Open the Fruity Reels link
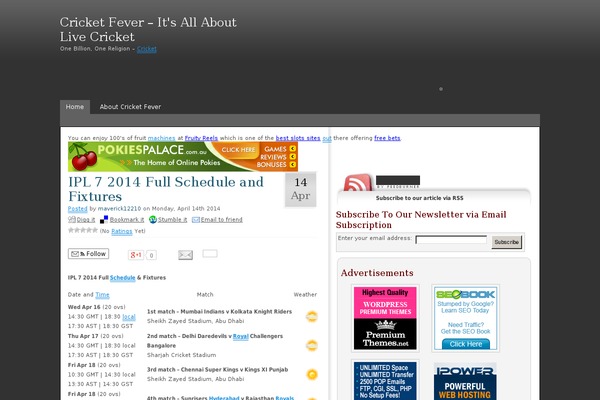The height and width of the screenshot is (400, 600). pyautogui.click(x=201, y=138)
